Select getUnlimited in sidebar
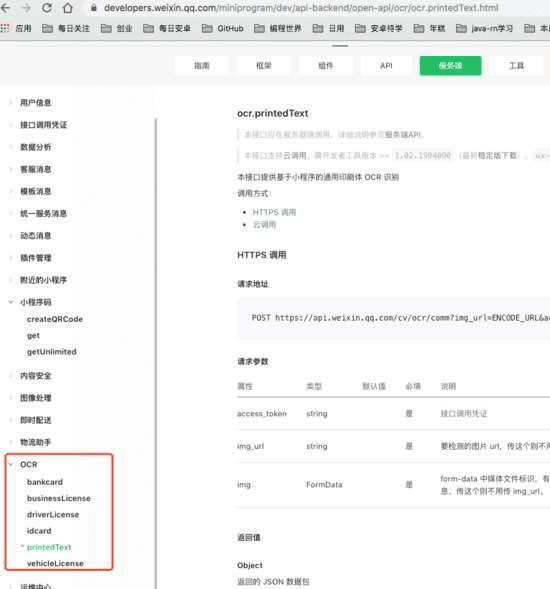Screen dimensions: 550x589 pyautogui.click(x=51, y=352)
